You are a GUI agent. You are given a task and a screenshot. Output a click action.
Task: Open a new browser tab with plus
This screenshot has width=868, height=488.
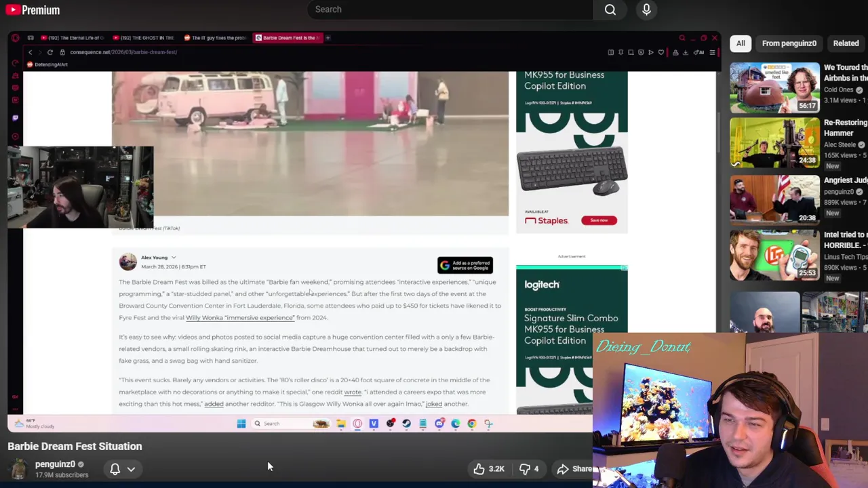pyautogui.click(x=328, y=38)
